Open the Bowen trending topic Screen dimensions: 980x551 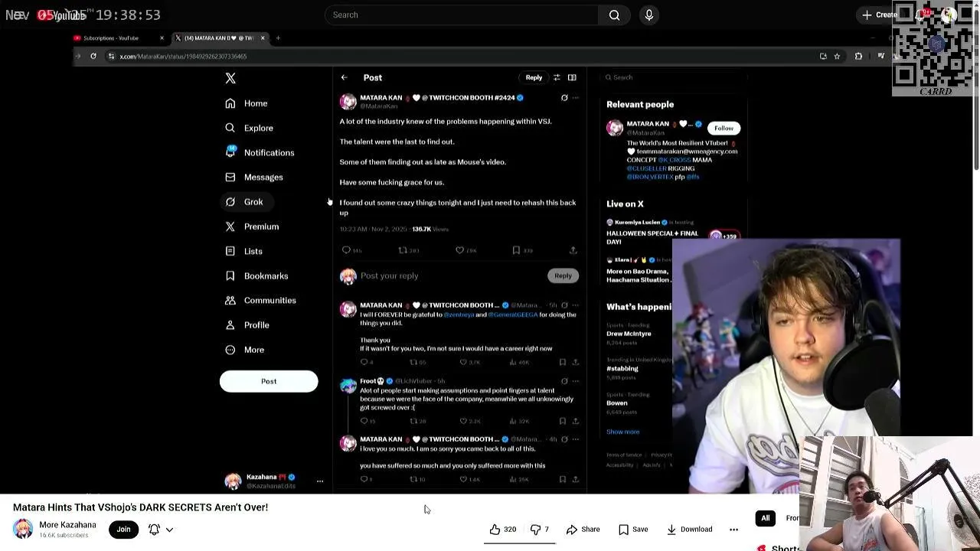(x=616, y=403)
